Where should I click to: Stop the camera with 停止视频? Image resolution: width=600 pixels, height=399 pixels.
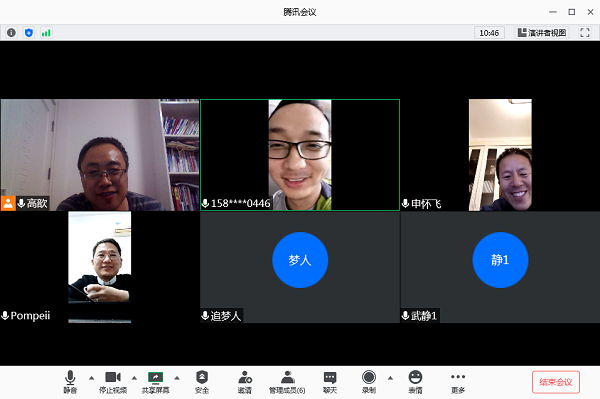pyautogui.click(x=113, y=382)
